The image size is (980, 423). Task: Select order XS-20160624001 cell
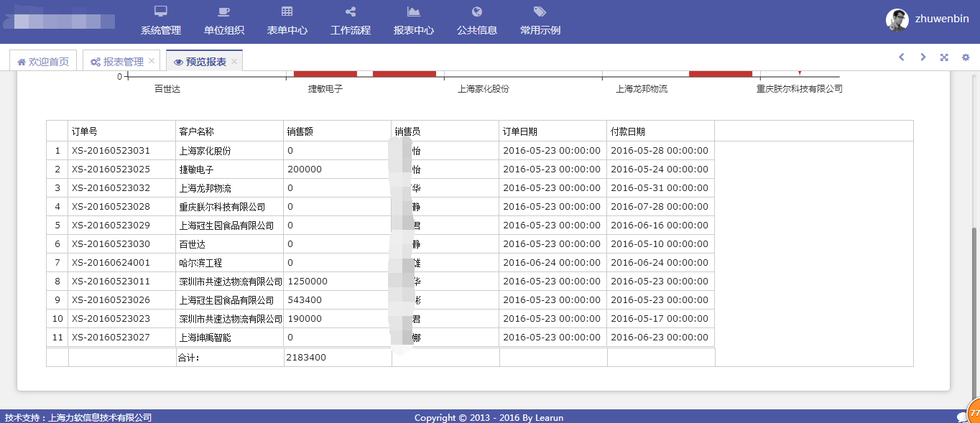[122, 263]
